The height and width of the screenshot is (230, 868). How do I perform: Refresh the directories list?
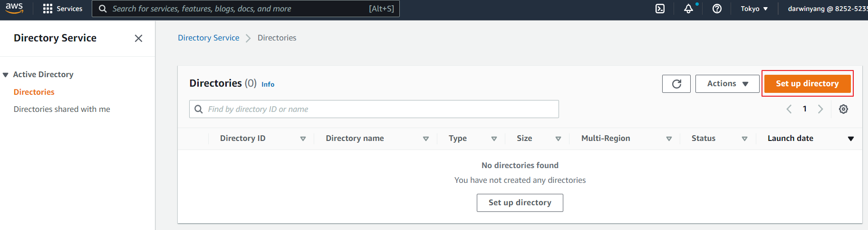(676, 84)
